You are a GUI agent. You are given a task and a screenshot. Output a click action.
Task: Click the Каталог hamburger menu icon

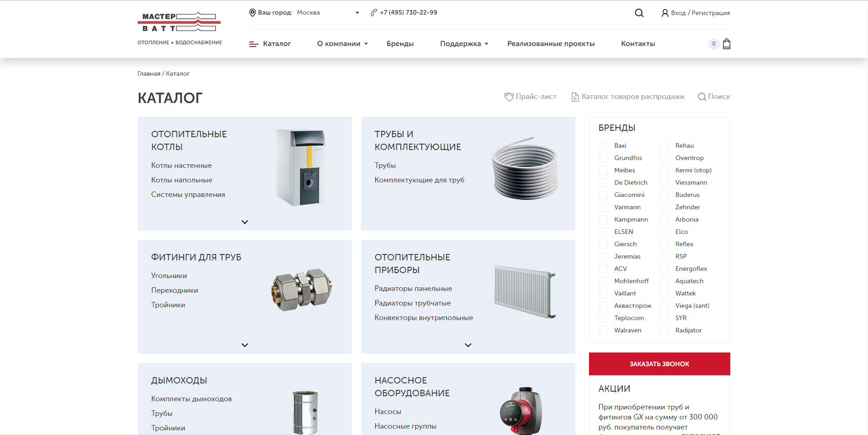253,44
